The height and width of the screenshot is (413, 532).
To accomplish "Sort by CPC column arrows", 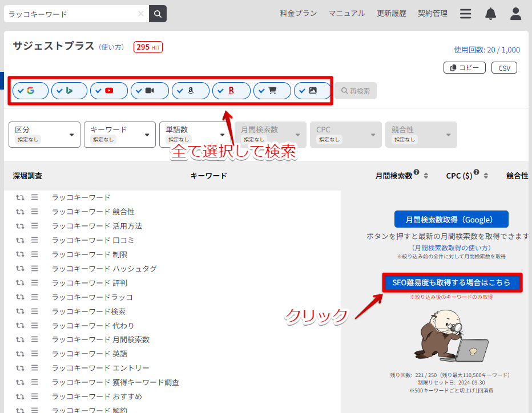I will 486,176.
